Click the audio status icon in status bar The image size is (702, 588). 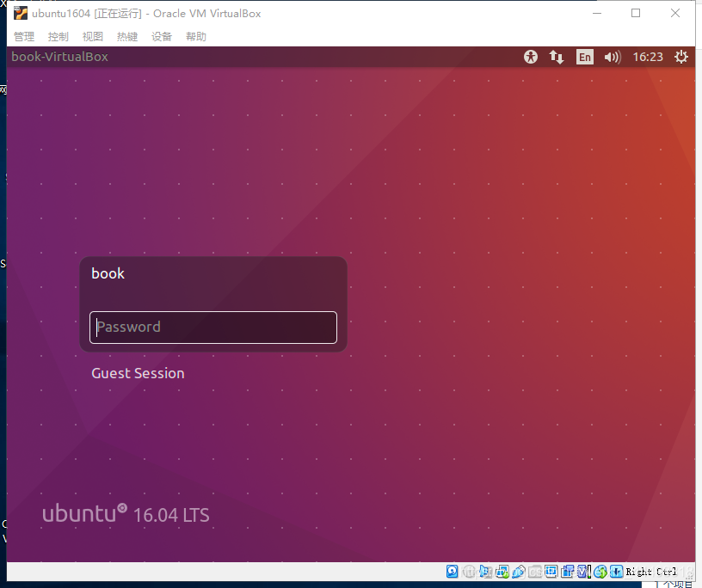486,572
